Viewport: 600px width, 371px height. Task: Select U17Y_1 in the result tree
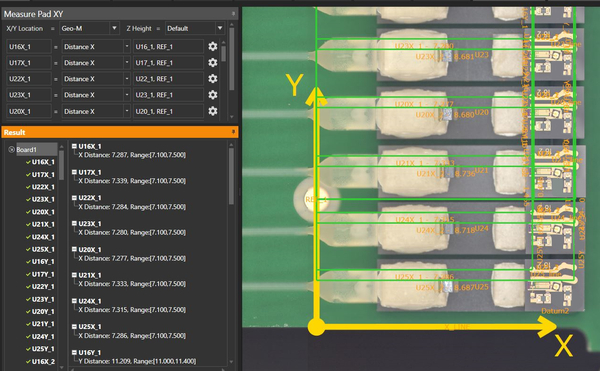[43, 274]
